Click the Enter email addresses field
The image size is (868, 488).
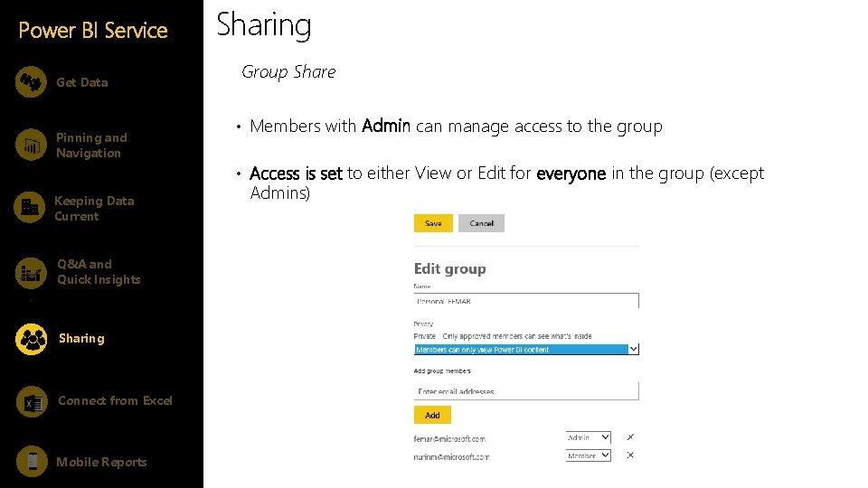(x=526, y=390)
